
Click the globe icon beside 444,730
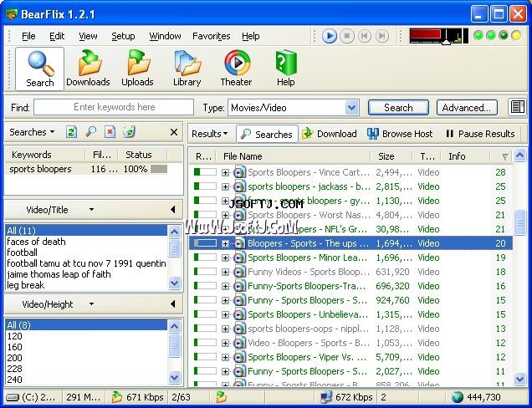pos(457,397)
